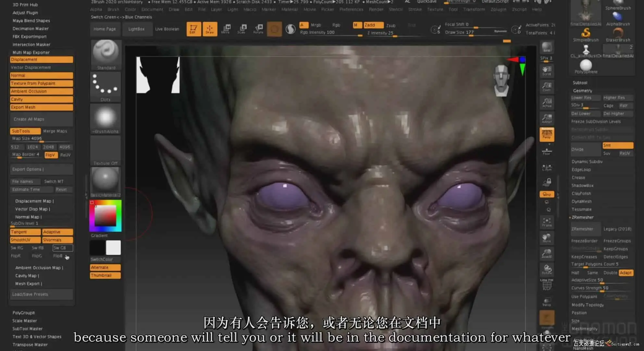Open the Preferences menu
The height and width of the screenshot is (351, 644).
pyautogui.click(x=351, y=9)
